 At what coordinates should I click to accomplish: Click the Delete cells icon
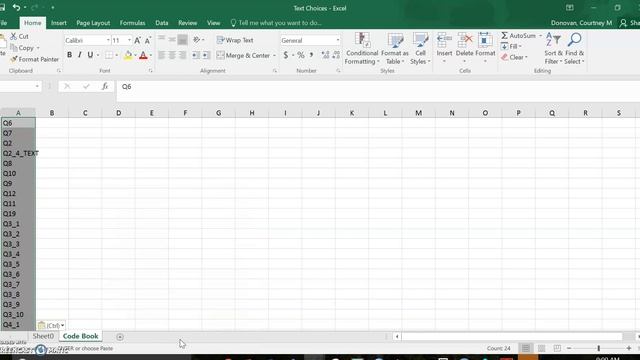coord(464,40)
